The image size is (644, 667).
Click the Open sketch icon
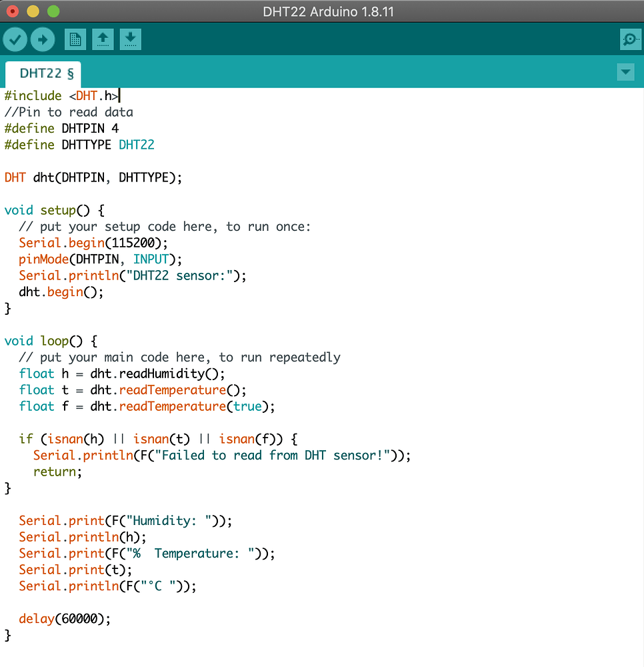103,39
